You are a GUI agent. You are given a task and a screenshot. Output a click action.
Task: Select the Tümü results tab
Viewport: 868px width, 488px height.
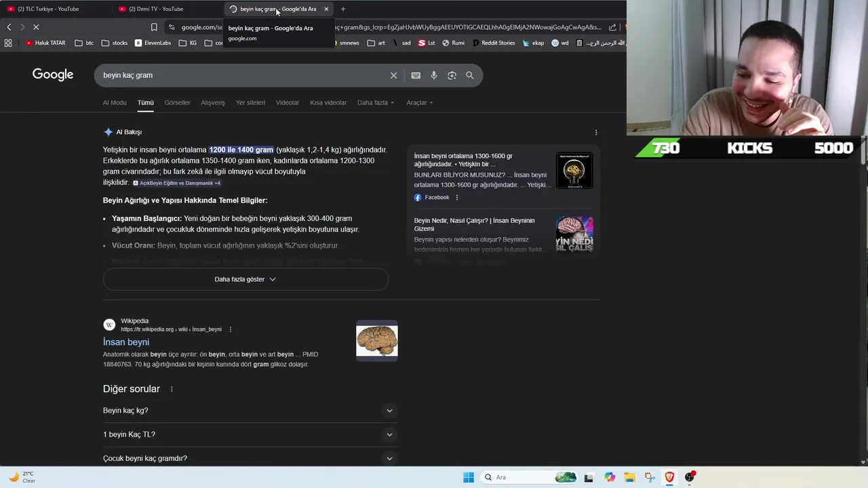pos(146,103)
